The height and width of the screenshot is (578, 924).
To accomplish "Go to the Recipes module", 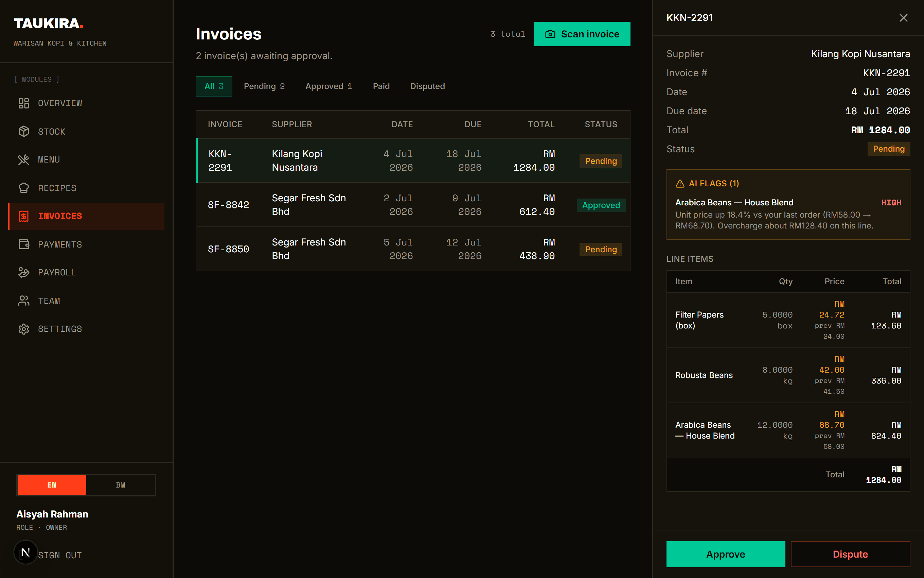I will click(86, 188).
